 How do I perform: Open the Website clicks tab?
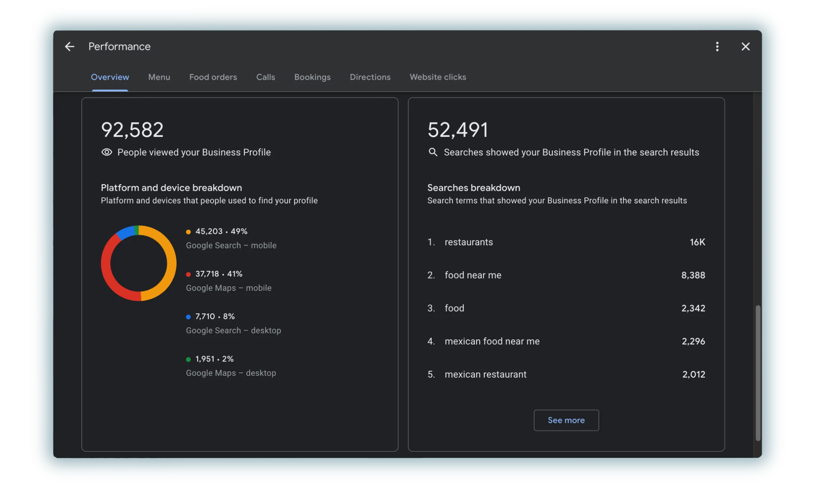438,77
